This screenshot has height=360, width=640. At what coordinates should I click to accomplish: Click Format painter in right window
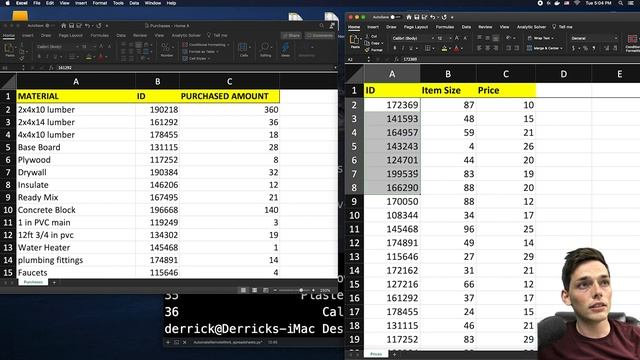pyautogui.click(x=374, y=50)
